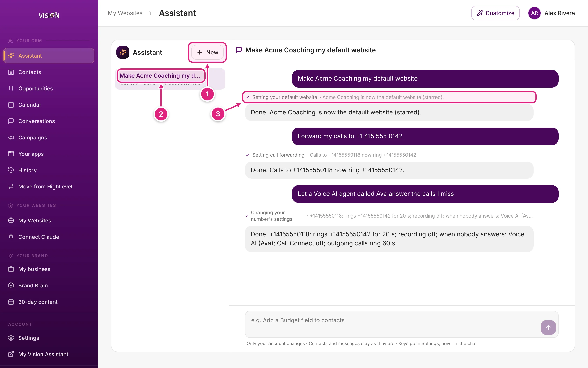Click the Ava Voice AI request bubble
The image size is (588, 368).
click(x=425, y=194)
